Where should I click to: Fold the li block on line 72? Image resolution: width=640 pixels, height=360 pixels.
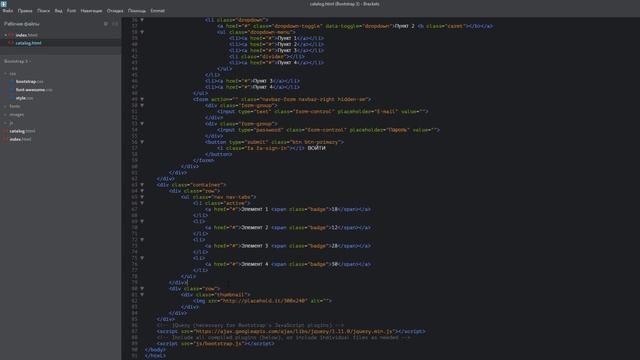pos(142,240)
